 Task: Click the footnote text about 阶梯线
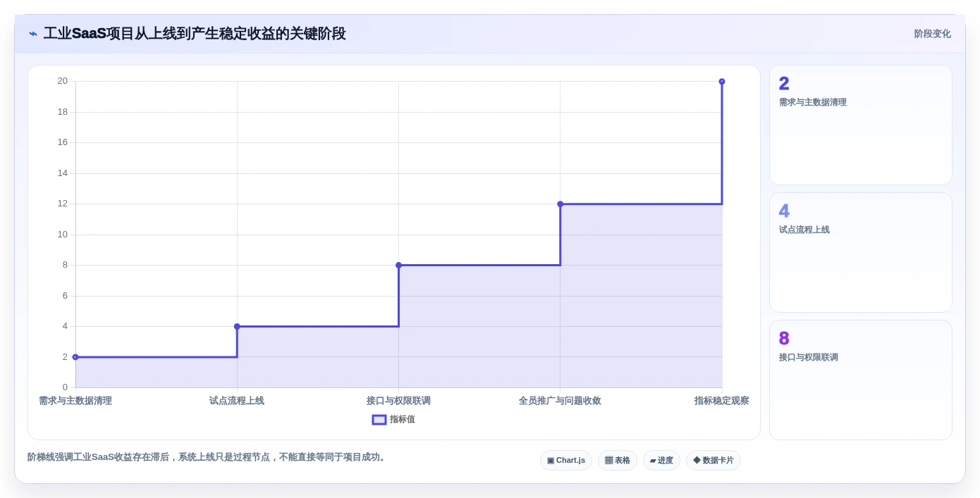click(x=208, y=457)
